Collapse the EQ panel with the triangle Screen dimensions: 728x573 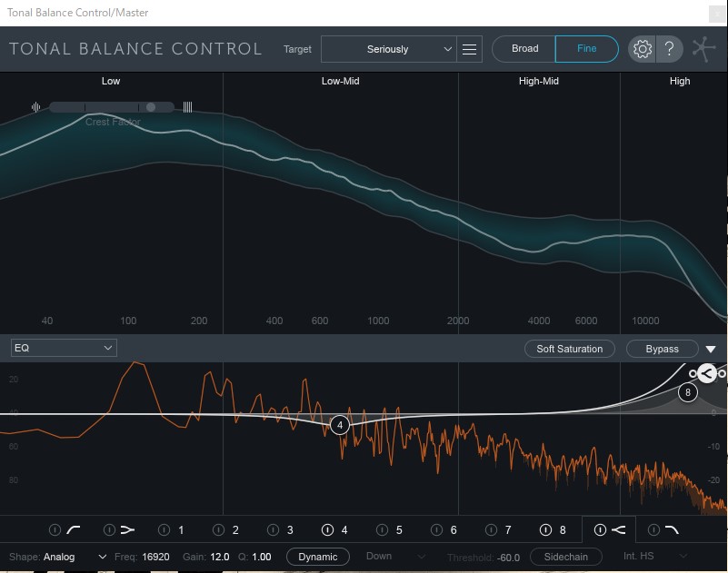click(x=711, y=349)
